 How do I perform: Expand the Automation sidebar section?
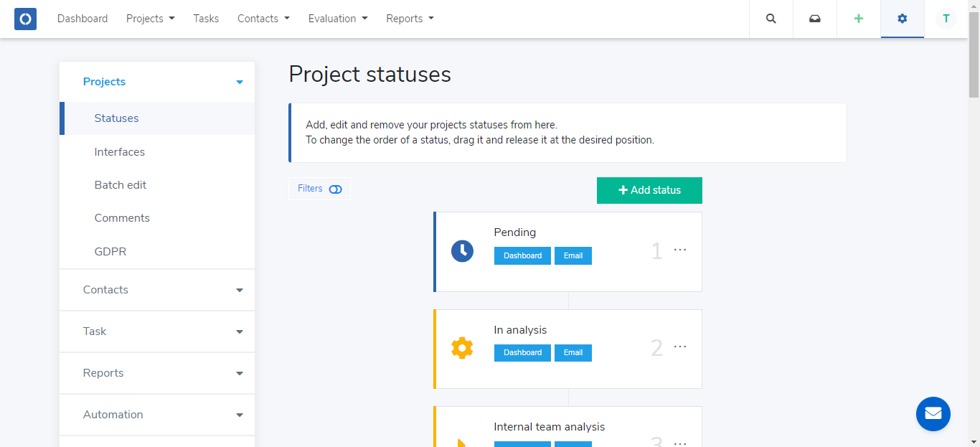click(x=157, y=415)
